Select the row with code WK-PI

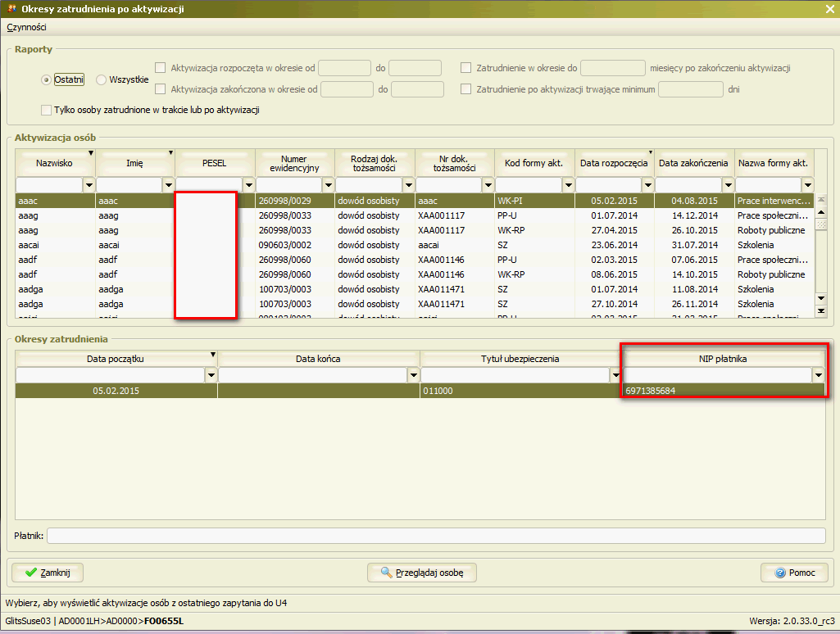415,201
